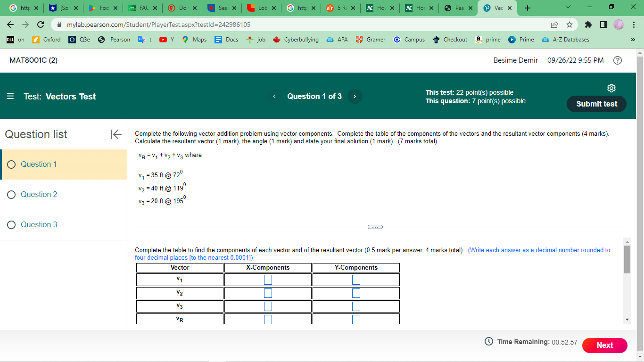Click the Submit test button
This screenshot has width=644, height=362.
[x=596, y=104]
